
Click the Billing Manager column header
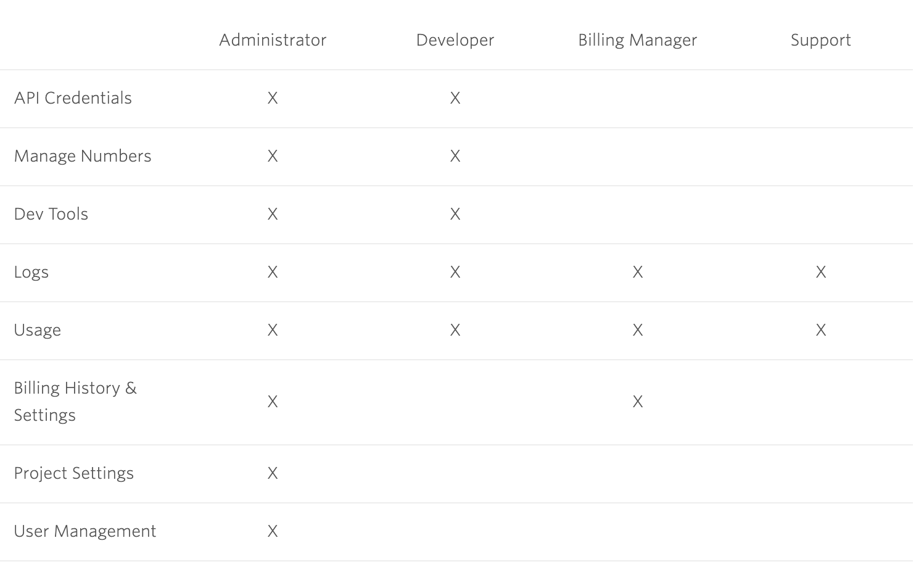click(637, 40)
